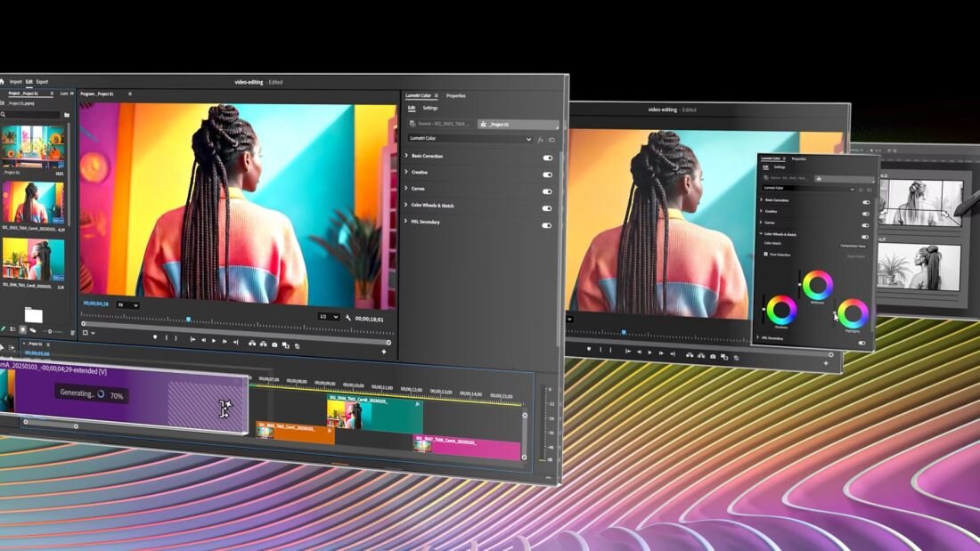The image size is (980, 551).
Task: Go to Out point in Program monitor
Action: click(235, 343)
